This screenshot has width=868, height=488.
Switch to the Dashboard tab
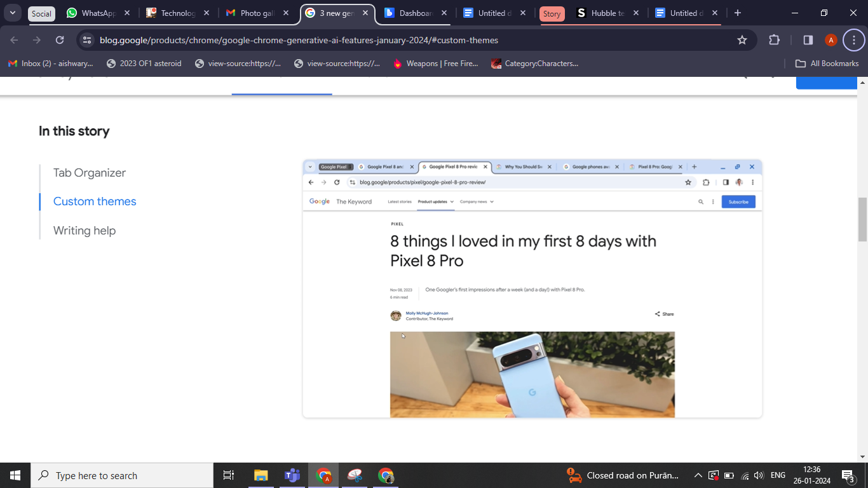[x=417, y=13]
